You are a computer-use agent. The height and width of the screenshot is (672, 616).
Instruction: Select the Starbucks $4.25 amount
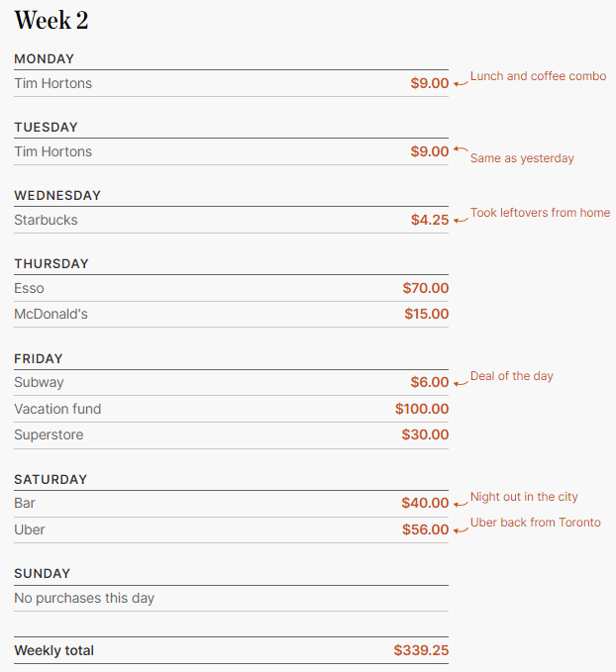click(430, 220)
